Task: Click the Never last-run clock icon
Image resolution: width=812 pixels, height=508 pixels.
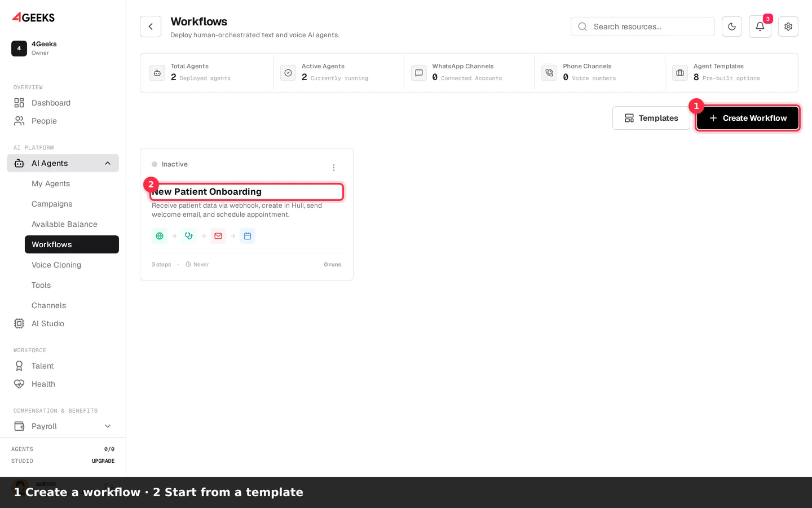Action: [188, 265]
